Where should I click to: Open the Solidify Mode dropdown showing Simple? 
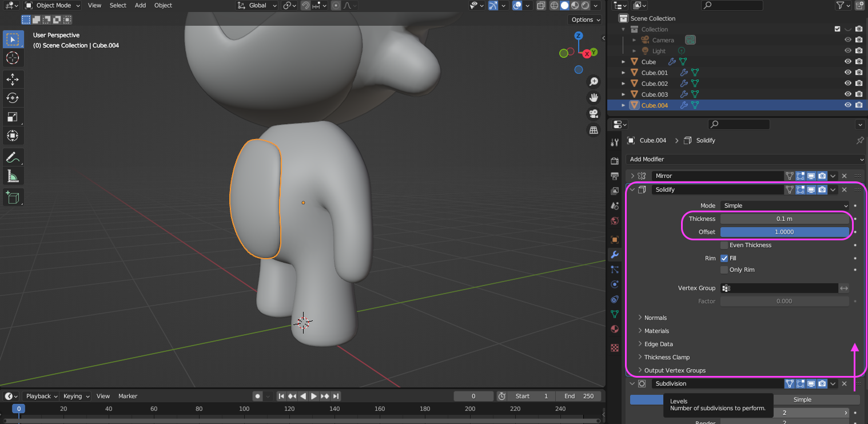785,205
